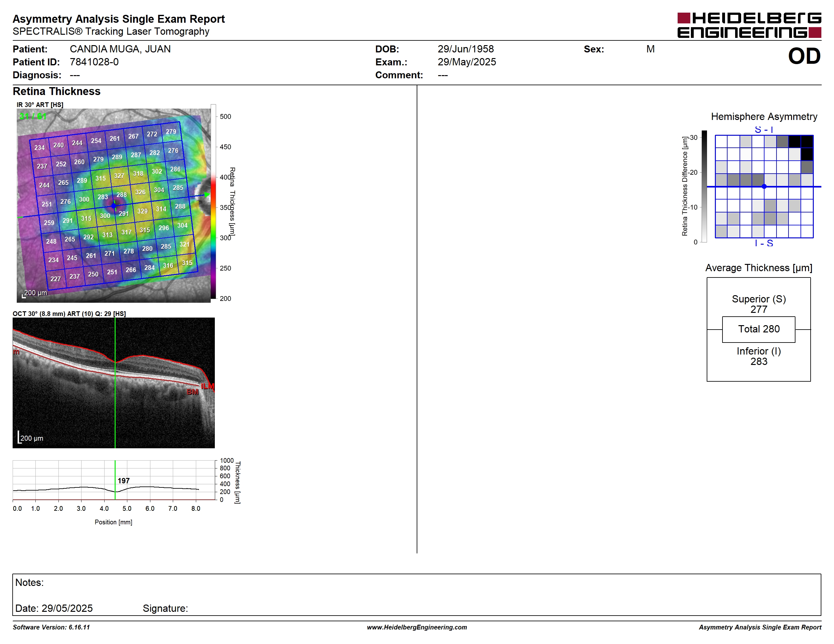This screenshot has height=644, width=834.
Task: Click the Heidelberg Engineering logo
Action: [x=749, y=25]
